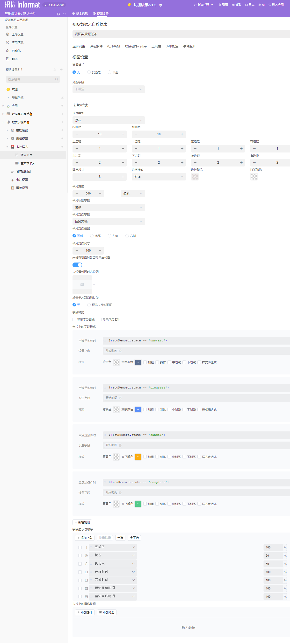The height and width of the screenshot is (644, 290).
Task: Toggle the 未设置封面时是否显示占位图 switch
Action: pos(77,265)
